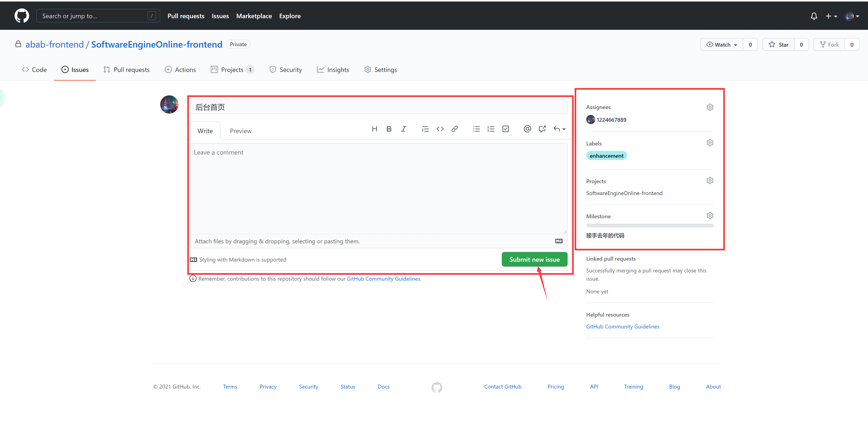Click the milestone progress bar

pos(649,226)
